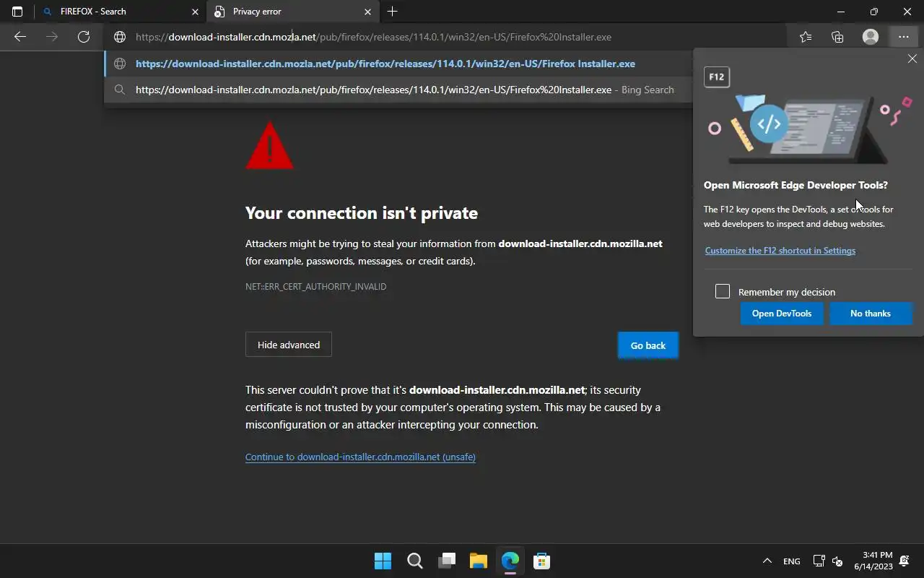Click the red warning triangle icon
924x578 pixels.
click(269, 146)
